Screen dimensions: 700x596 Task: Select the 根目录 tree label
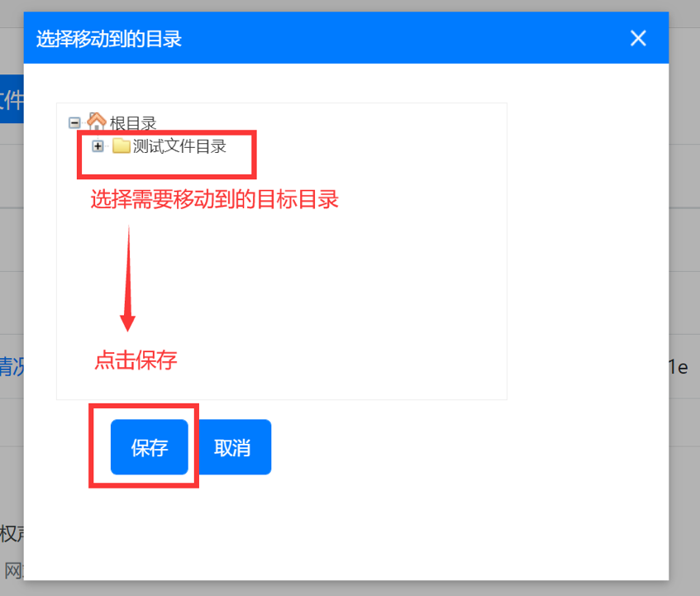133,123
